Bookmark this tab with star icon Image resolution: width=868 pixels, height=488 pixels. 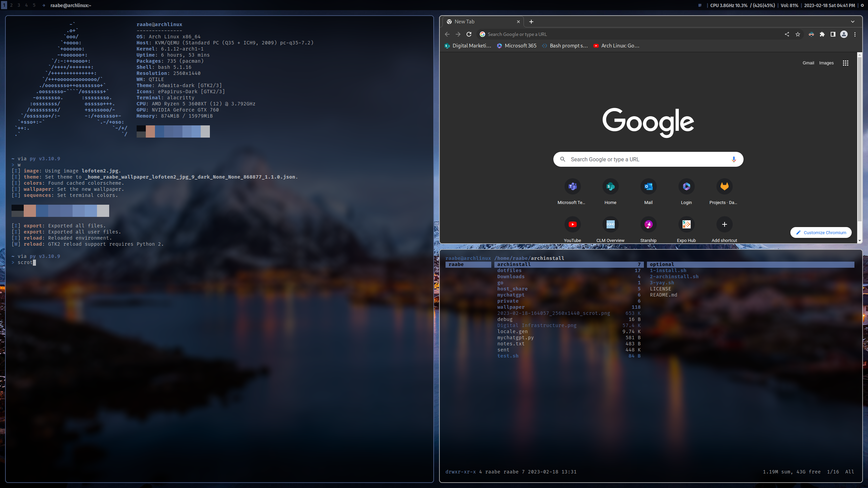tap(798, 34)
